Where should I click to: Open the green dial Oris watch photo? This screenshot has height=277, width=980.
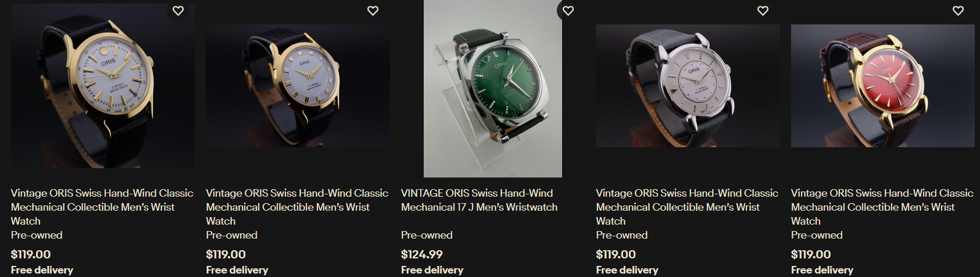pyautogui.click(x=493, y=88)
